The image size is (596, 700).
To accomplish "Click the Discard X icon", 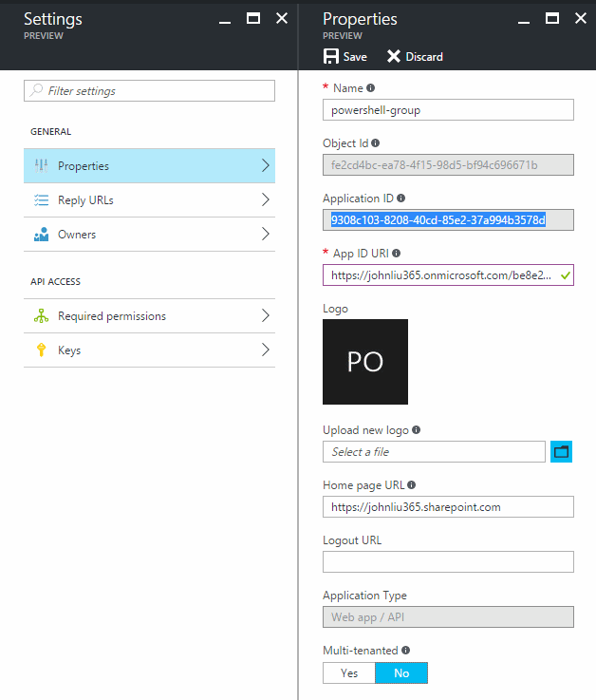I will [x=394, y=57].
